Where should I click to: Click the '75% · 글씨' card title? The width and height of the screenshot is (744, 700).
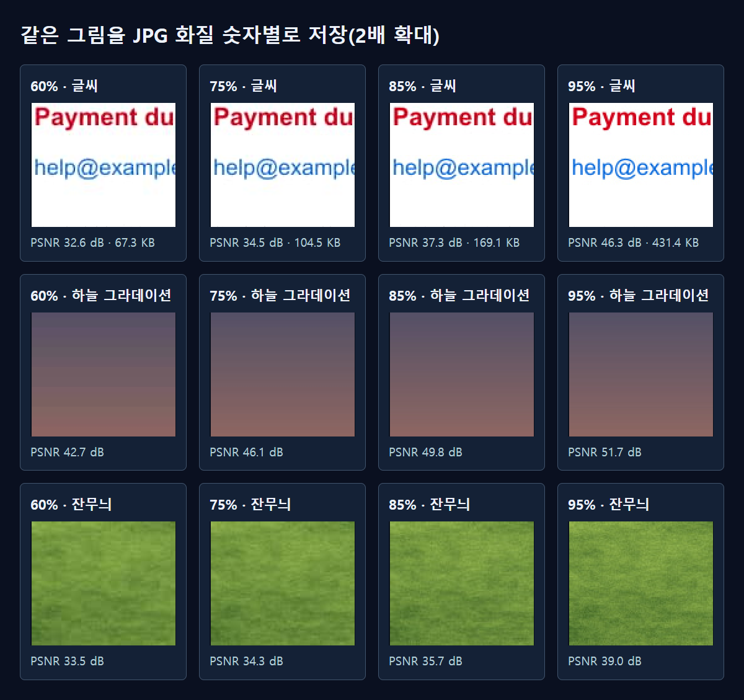pyautogui.click(x=244, y=86)
